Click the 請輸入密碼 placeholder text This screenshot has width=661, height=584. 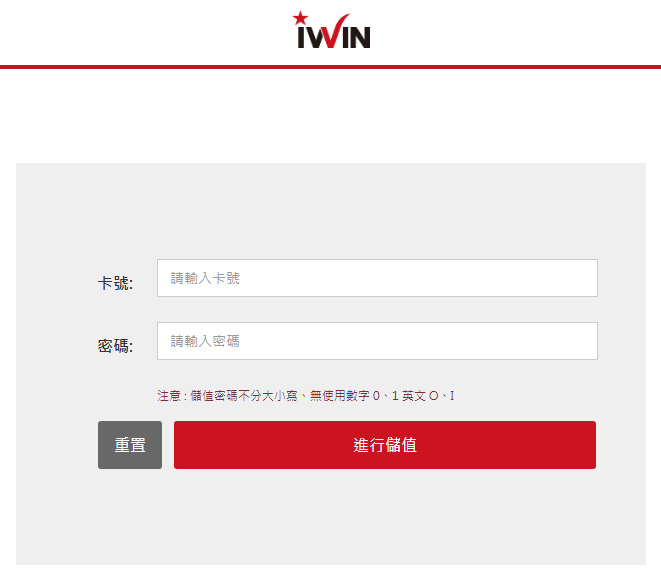tap(205, 341)
